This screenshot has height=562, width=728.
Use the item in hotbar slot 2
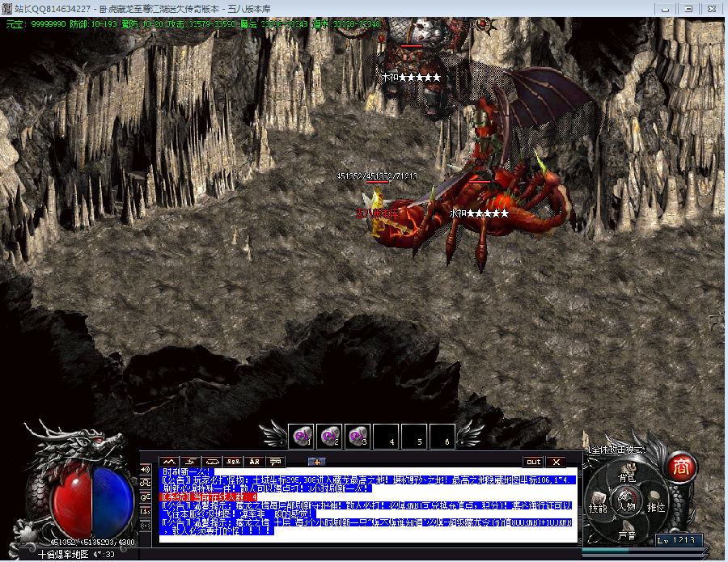coord(329,437)
